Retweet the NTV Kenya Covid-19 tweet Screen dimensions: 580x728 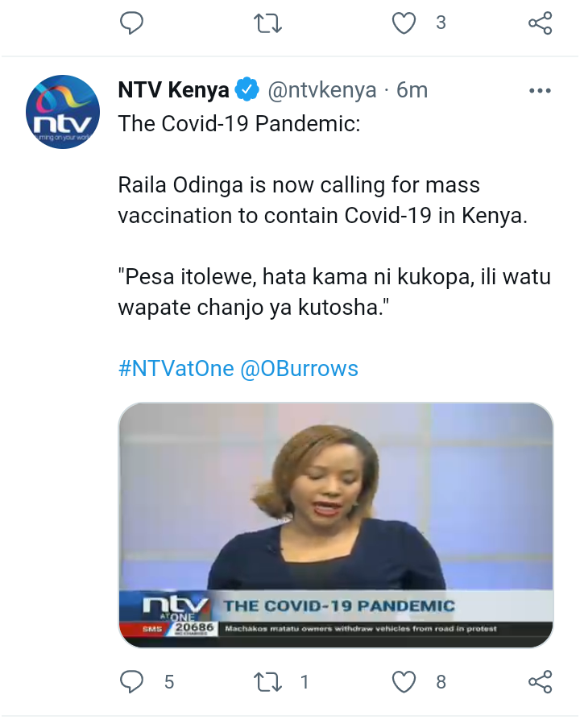point(267,681)
